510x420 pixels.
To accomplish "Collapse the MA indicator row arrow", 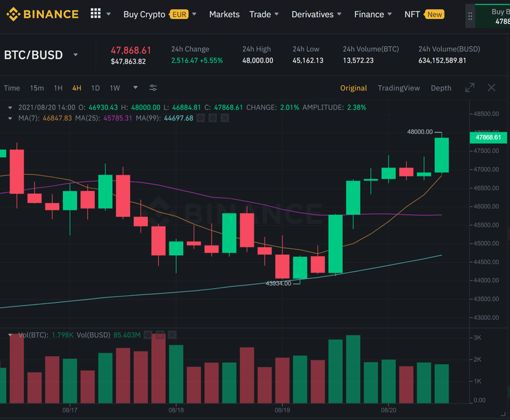I will pos(10,119).
